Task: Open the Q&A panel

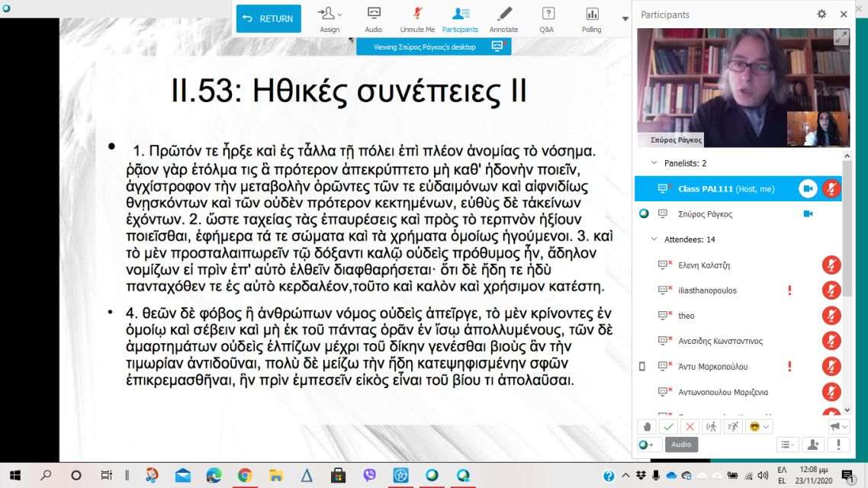Action: point(547,18)
